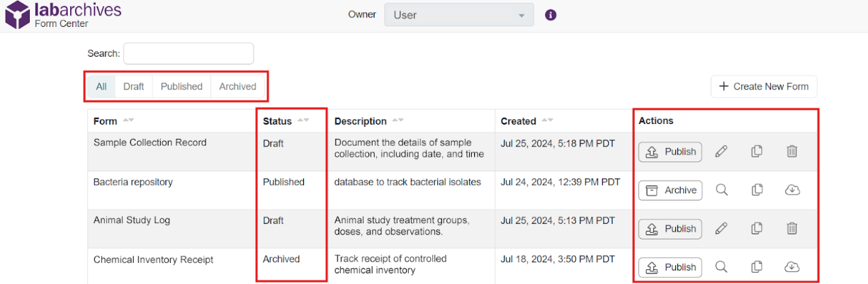
Task: Open the Owner information icon
Action: point(551,15)
